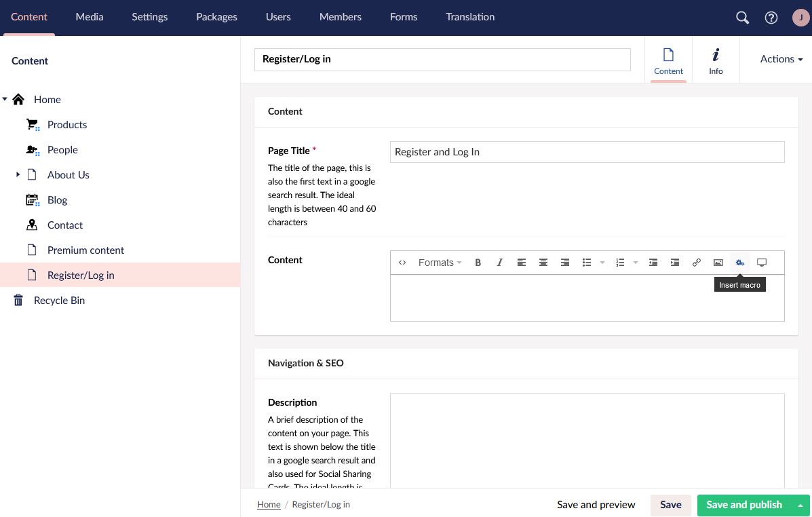The image size is (812, 517).
Task: Increase indent in the editor toolbar
Action: point(675,263)
